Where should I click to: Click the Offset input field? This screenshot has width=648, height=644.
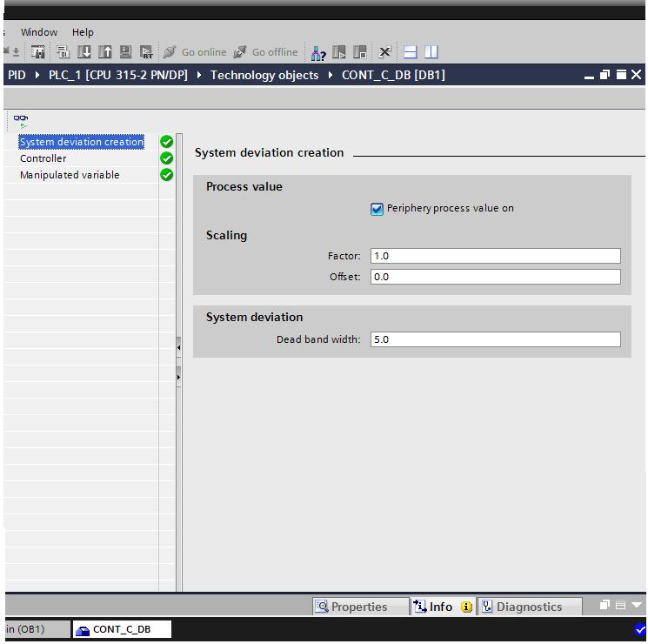coord(496,277)
